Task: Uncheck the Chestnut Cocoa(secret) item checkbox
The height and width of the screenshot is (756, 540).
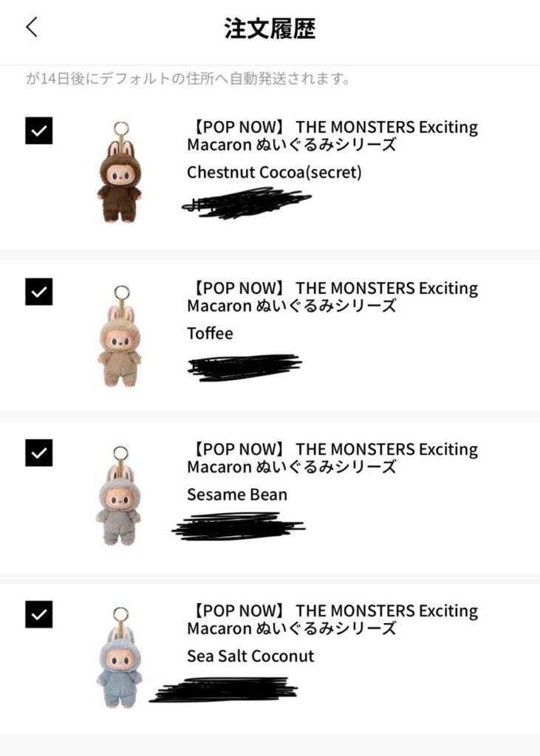Action: (39, 131)
